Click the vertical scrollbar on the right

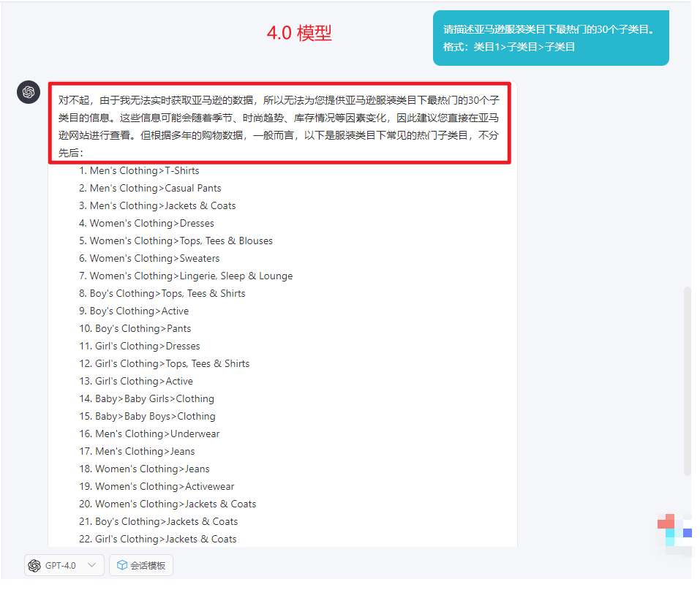pyautogui.click(x=688, y=382)
